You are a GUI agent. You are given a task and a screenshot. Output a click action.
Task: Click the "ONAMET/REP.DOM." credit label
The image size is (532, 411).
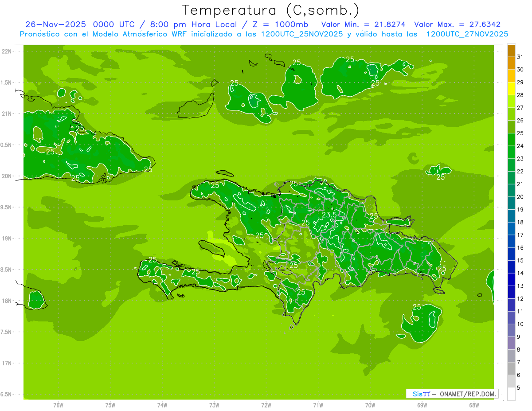coord(468,394)
